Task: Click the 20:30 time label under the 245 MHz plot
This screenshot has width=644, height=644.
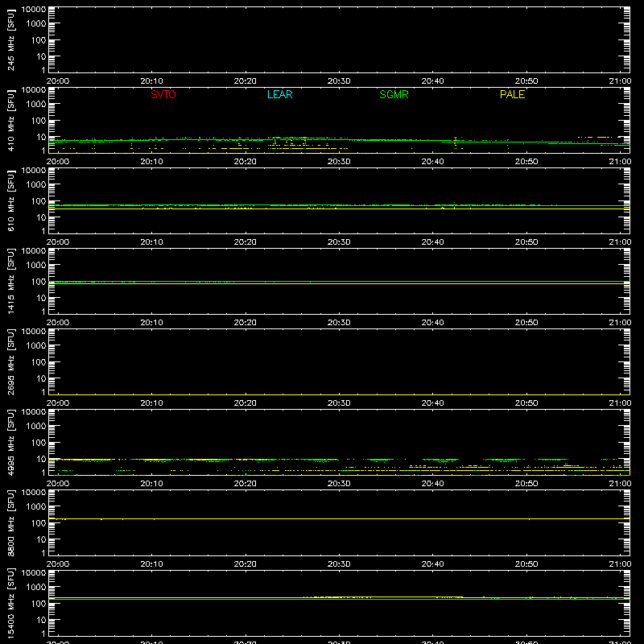Action: pyautogui.click(x=339, y=81)
